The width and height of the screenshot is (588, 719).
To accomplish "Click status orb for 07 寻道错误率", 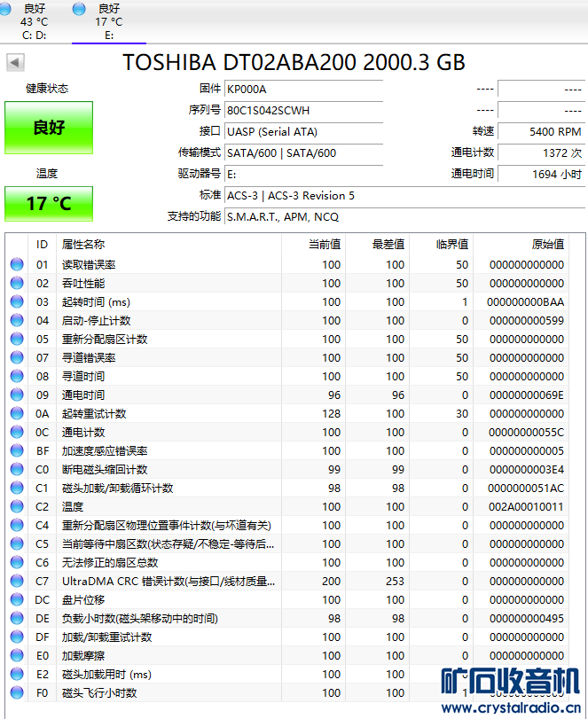I will tap(17, 357).
